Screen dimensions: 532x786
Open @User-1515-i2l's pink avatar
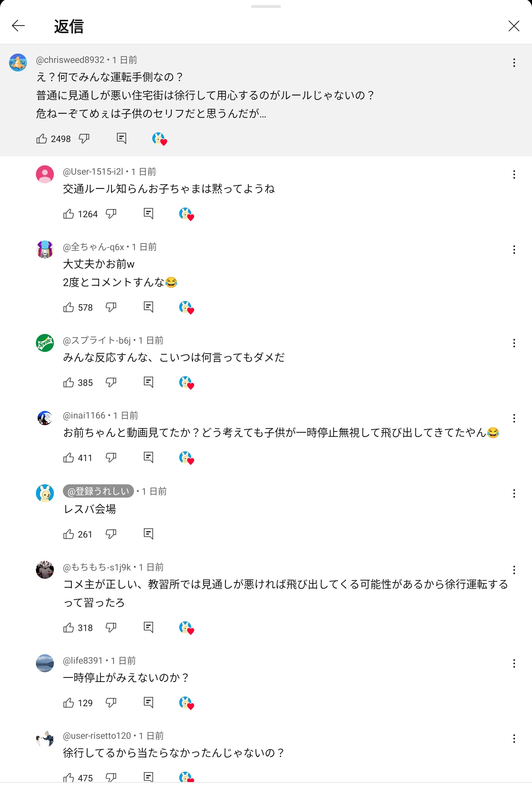(x=45, y=174)
